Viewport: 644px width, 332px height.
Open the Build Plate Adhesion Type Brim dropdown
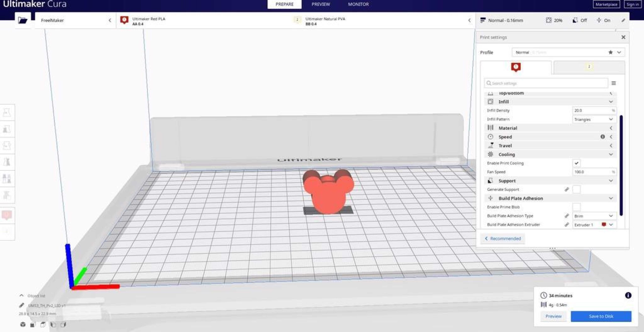pos(594,216)
